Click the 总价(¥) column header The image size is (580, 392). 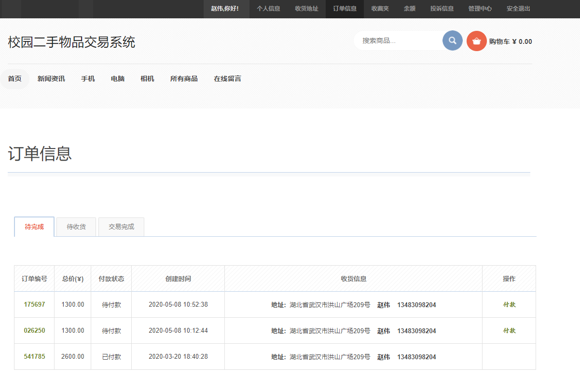click(73, 279)
